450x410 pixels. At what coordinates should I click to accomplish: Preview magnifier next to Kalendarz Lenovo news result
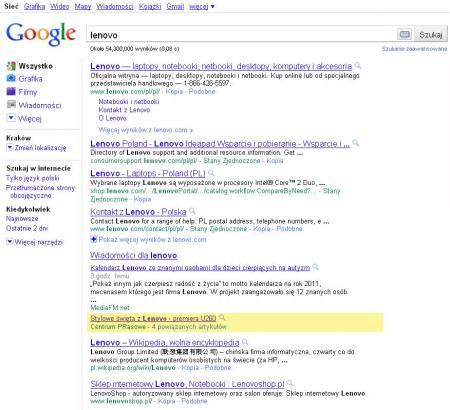(x=315, y=267)
